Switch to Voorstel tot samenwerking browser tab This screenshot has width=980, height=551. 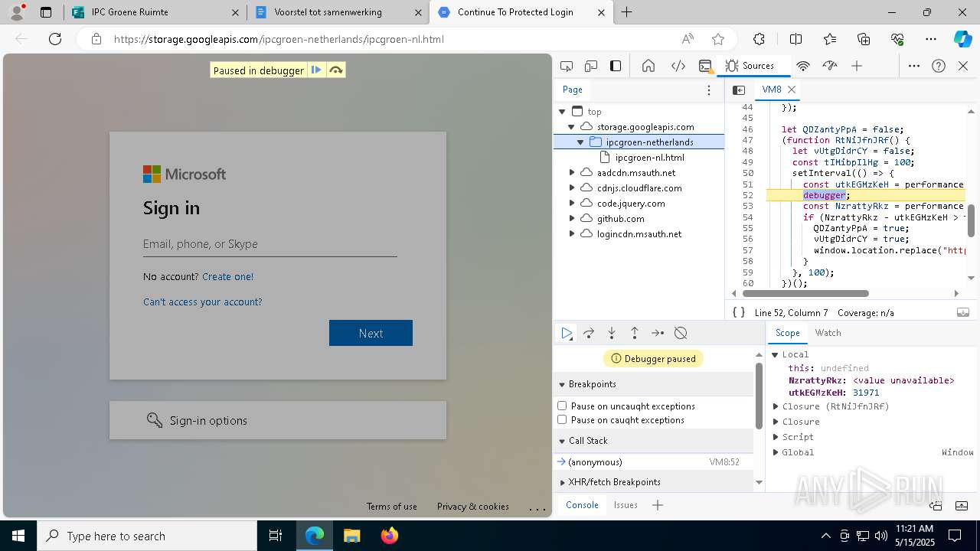(x=337, y=12)
